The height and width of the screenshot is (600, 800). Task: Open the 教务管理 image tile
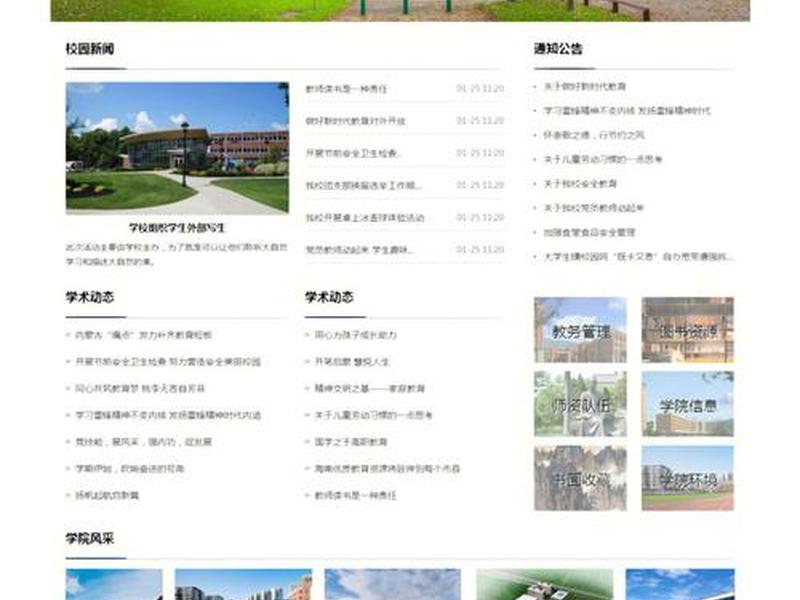[x=580, y=330]
